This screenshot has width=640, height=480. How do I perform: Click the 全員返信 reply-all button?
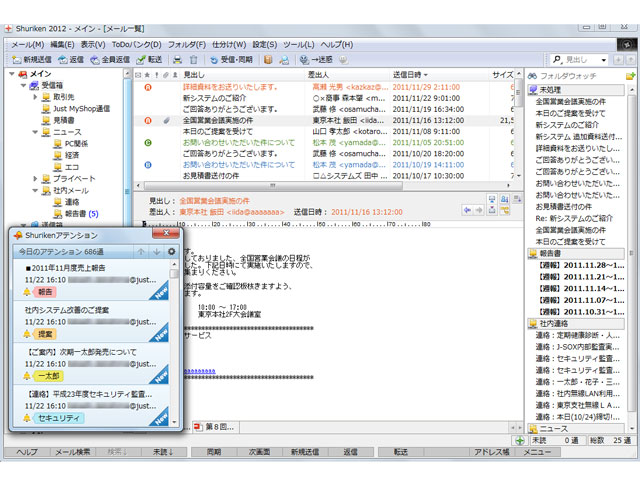(110, 60)
